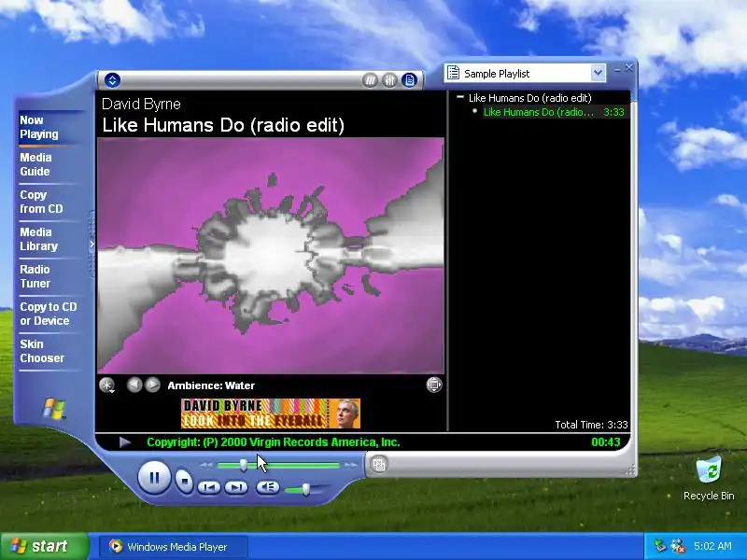Viewport: 747px width, 560px height.
Task: Toggle the playlist pane in Now Playing
Action: [409, 80]
